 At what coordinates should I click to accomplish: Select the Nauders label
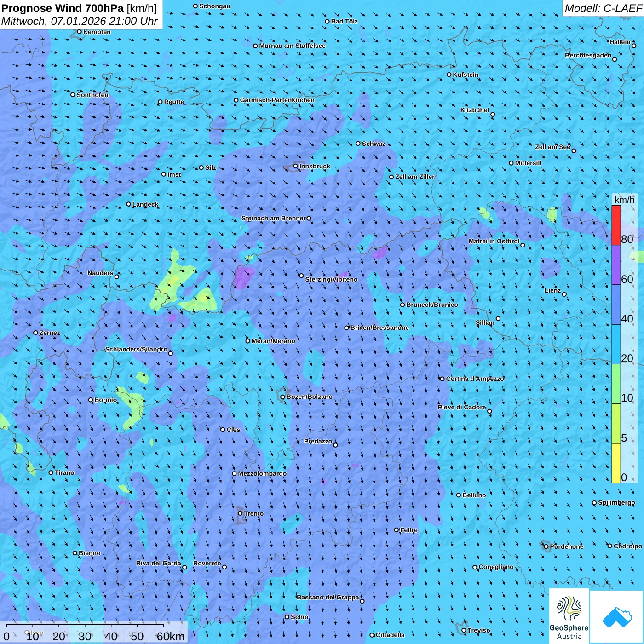pos(100,273)
